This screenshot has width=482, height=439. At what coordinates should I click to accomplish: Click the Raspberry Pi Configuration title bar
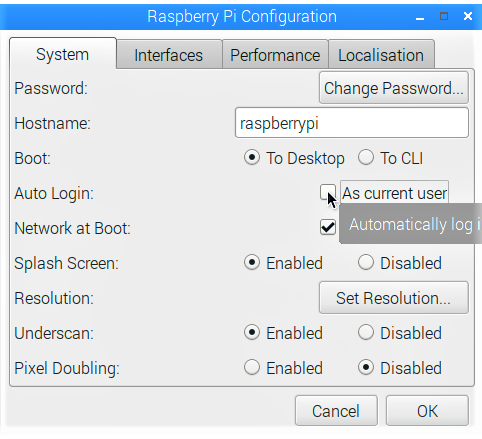(241, 16)
